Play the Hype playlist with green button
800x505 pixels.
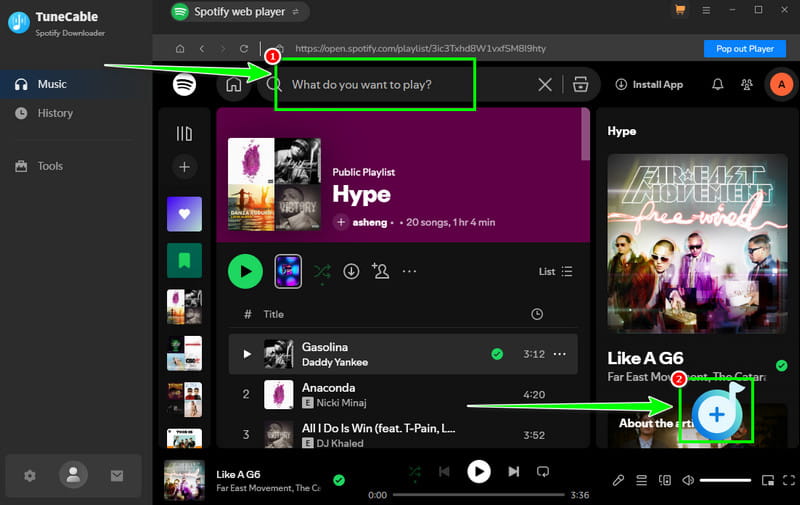(x=245, y=271)
